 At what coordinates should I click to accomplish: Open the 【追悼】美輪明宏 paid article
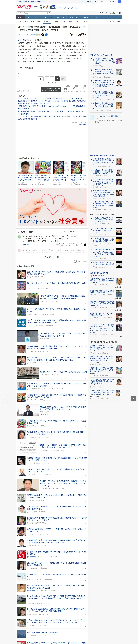pyautogui.click(x=102, y=281)
